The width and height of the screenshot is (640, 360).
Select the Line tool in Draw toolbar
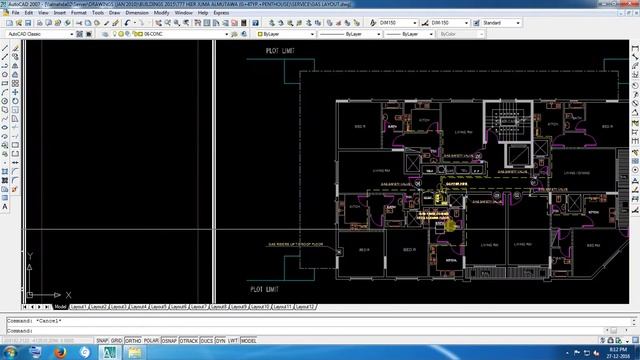click(x=5, y=48)
